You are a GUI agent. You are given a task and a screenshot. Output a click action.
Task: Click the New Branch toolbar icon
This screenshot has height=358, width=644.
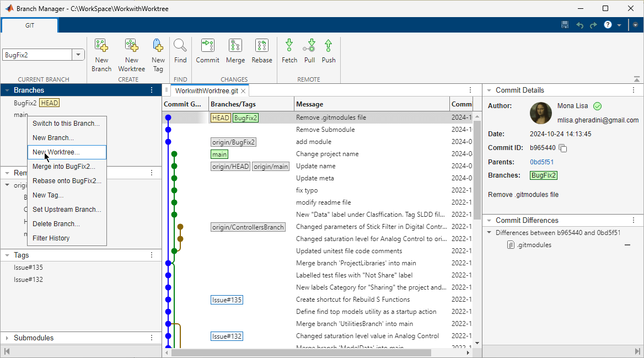pos(101,55)
